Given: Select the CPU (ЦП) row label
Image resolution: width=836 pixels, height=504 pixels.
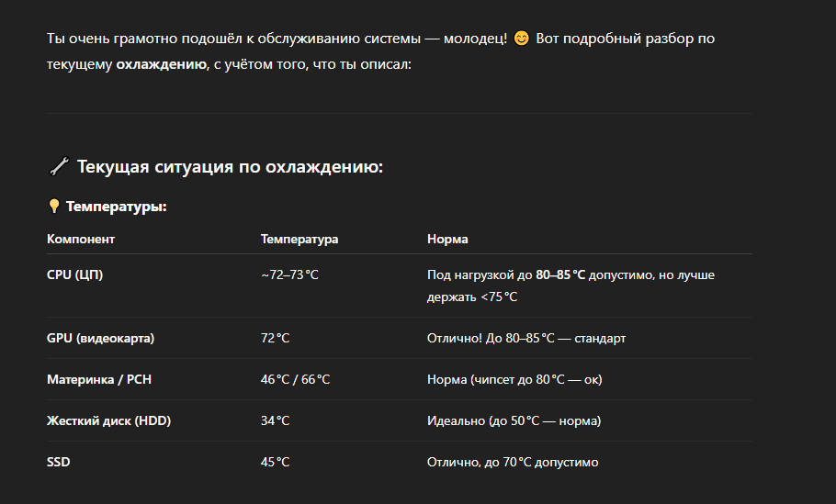Looking at the screenshot, I should [x=74, y=274].
